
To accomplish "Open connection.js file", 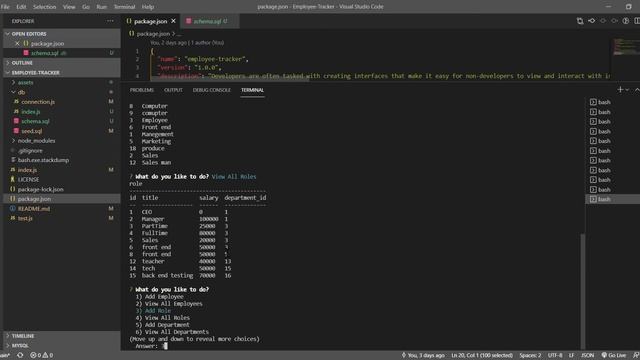I will 62,102.
